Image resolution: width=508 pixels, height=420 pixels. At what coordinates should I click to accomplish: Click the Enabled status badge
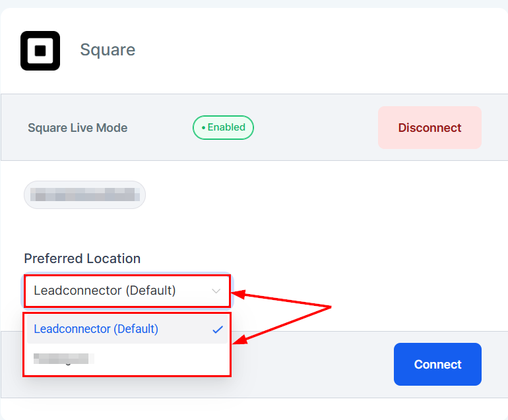[x=223, y=127]
